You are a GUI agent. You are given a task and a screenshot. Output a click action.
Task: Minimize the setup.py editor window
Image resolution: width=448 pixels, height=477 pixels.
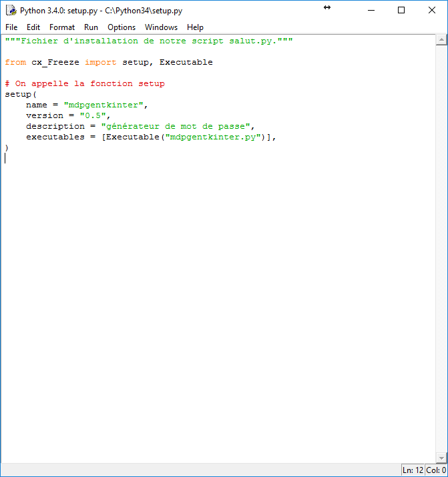tap(371, 11)
